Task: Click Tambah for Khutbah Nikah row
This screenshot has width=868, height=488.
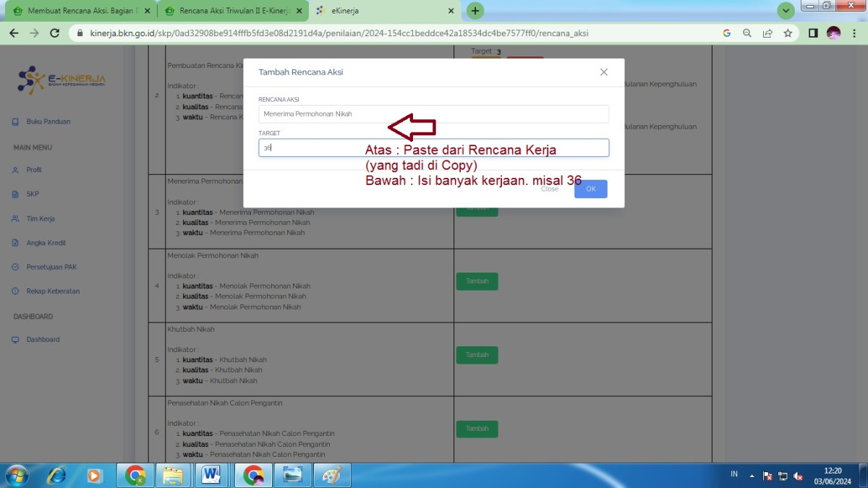Action: pos(477,355)
